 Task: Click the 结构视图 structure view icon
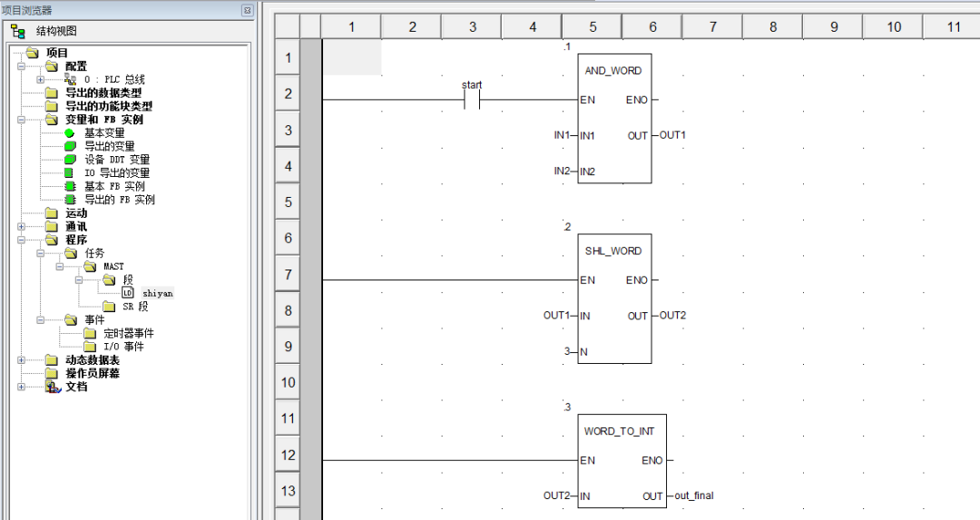pyautogui.click(x=18, y=31)
